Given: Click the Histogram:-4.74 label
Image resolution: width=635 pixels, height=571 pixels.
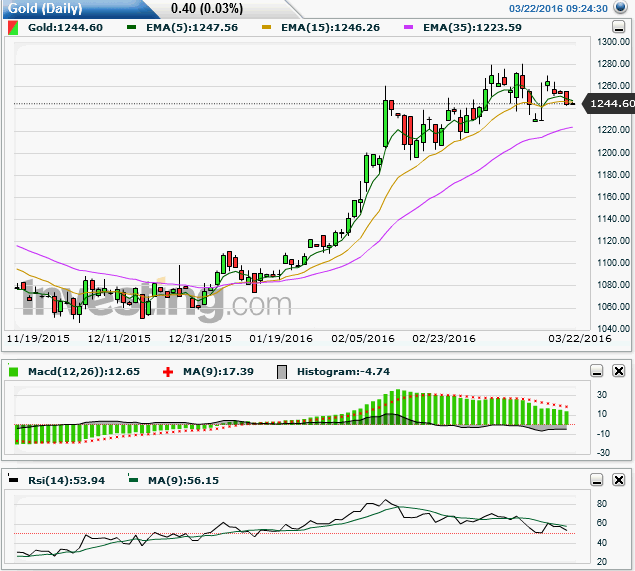Looking at the screenshot, I should (x=343, y=371).
